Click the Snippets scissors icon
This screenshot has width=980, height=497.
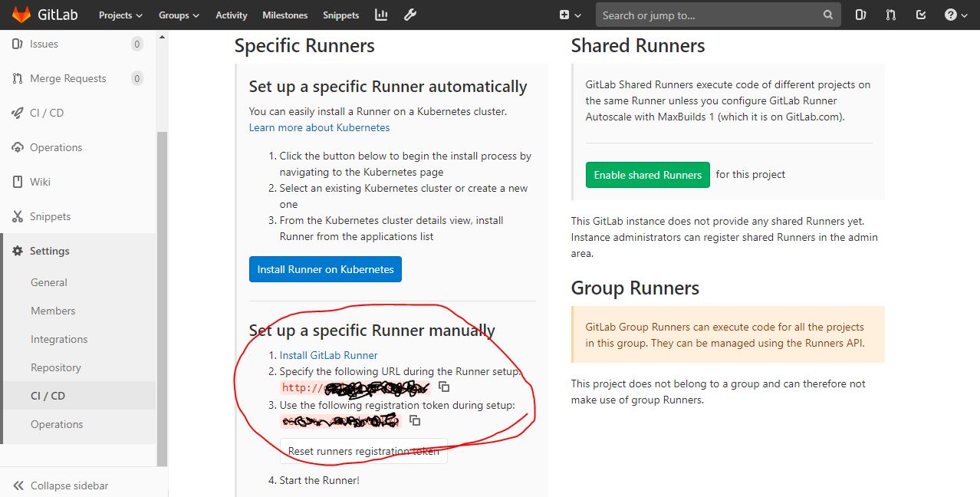click(x=17, y=216)
